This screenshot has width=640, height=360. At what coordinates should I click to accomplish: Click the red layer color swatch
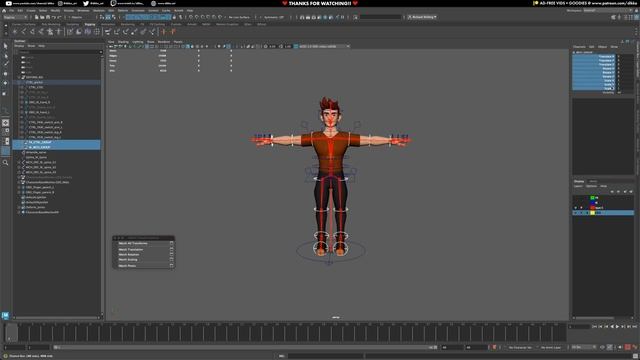coord(593,208)
